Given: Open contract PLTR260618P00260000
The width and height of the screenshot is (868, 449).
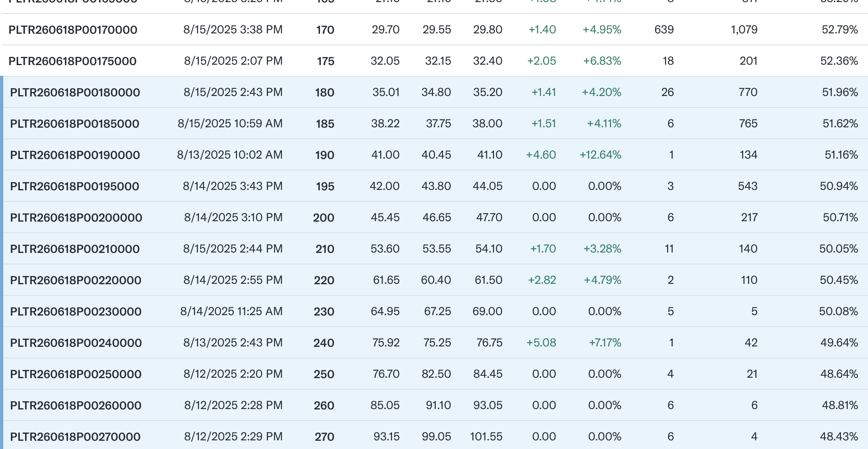Looking at the screenshot, I should 76,405.
